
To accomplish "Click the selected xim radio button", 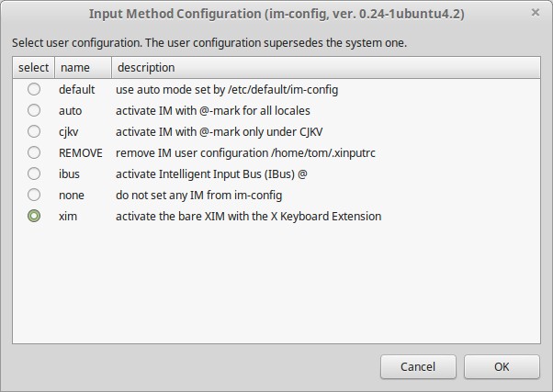I will (34, 216).
